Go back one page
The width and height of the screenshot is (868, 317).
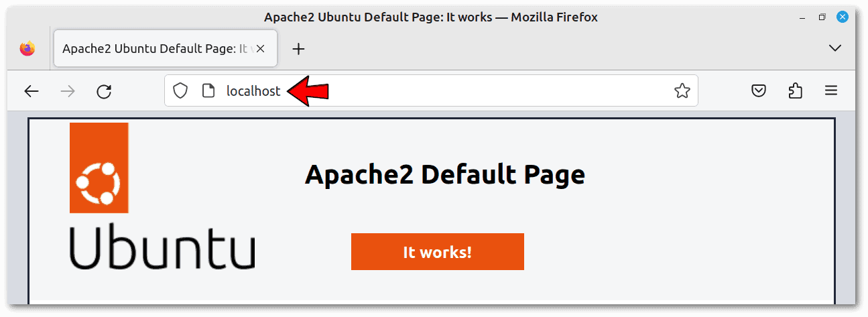tap(32, 91)
